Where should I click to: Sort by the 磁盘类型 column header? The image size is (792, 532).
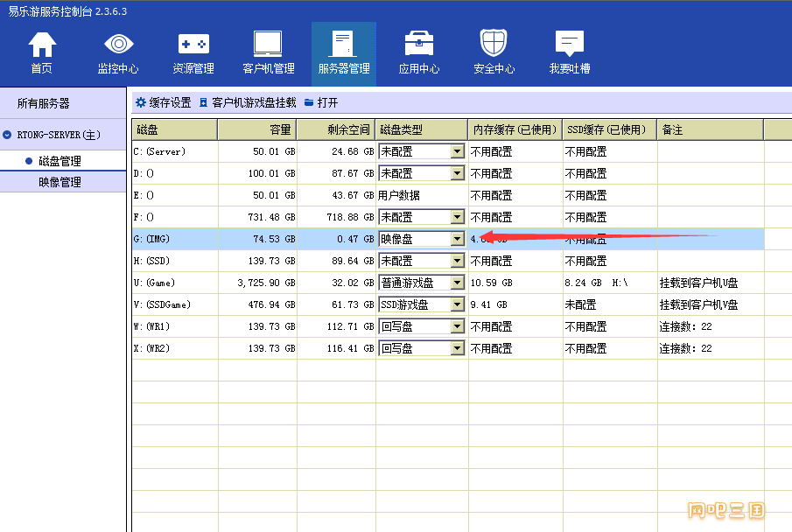(x=421, y=129)
